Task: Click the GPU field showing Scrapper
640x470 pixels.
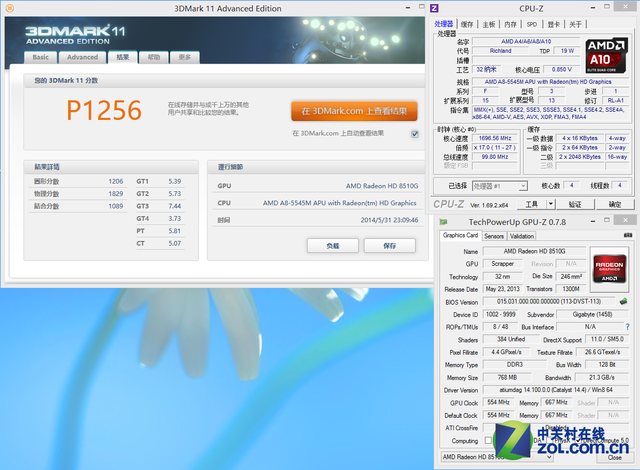Action: pyautogui.click(x=502, y=264)
